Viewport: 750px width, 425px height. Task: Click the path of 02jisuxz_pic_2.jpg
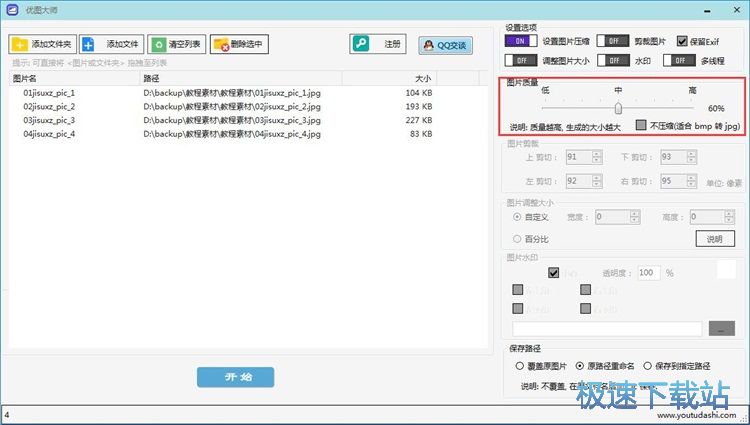pos(232,107)
